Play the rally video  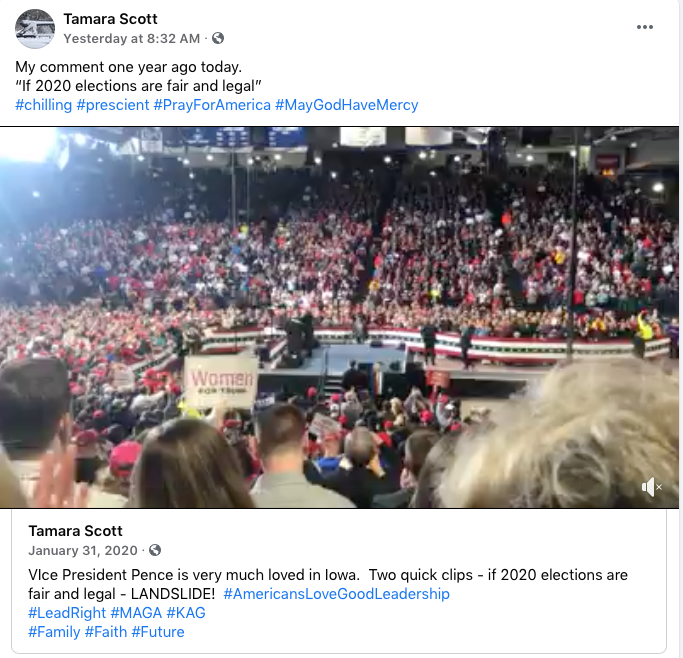click(x=339, y=317)
